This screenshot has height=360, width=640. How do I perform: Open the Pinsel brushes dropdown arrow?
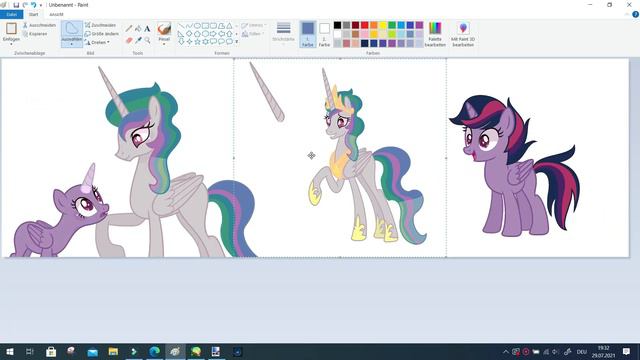pyautogui.click(x=164, y=44)
